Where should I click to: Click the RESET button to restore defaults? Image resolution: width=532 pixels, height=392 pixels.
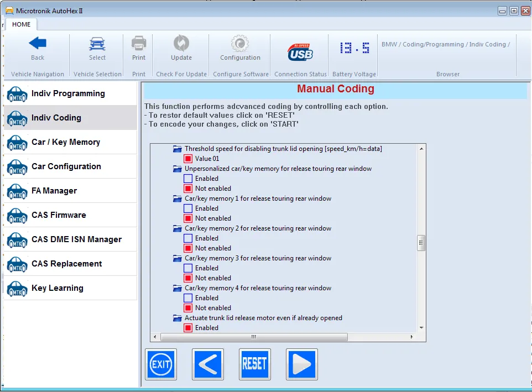(254, 364)
